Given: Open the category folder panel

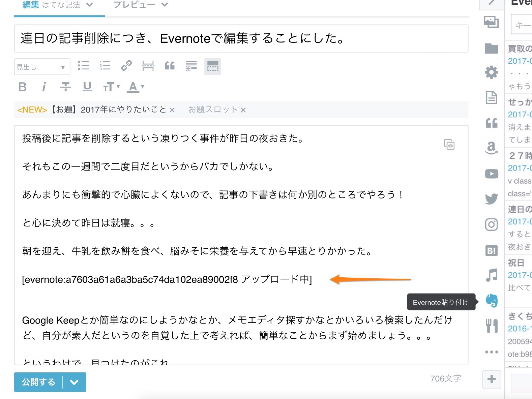Looking at the screenshot, I should click(x=492, y=49).
